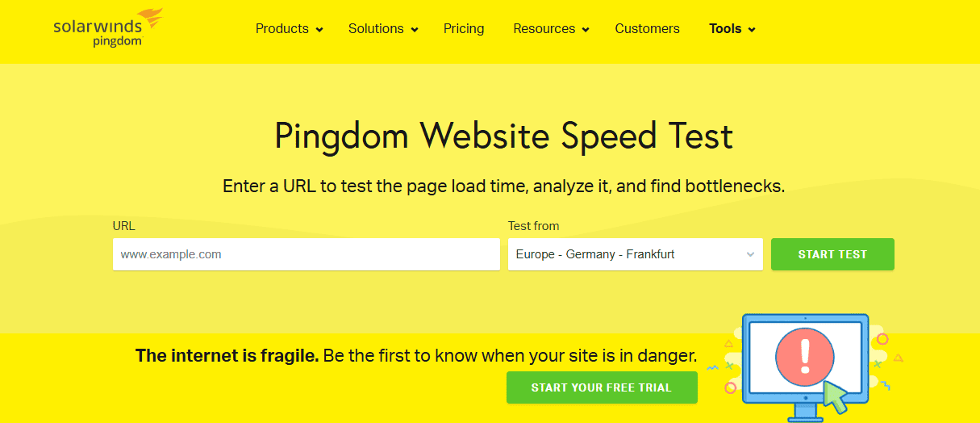This screenshot has height=423, width=980.
Task: Click "The internet is fragile" banner text
Action: [227, 355]
